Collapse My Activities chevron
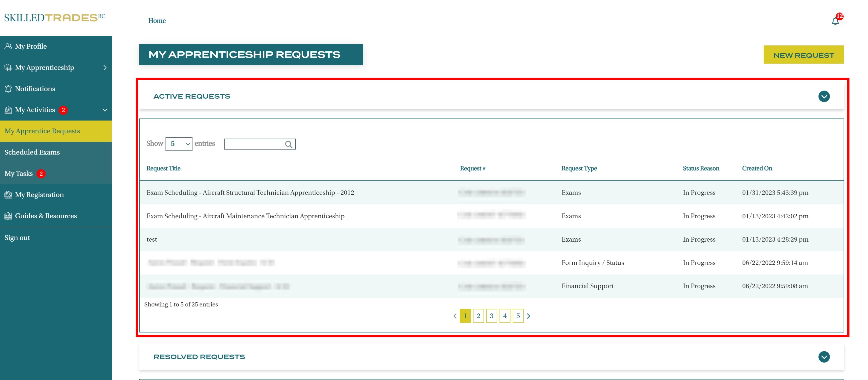 [105, 110]
